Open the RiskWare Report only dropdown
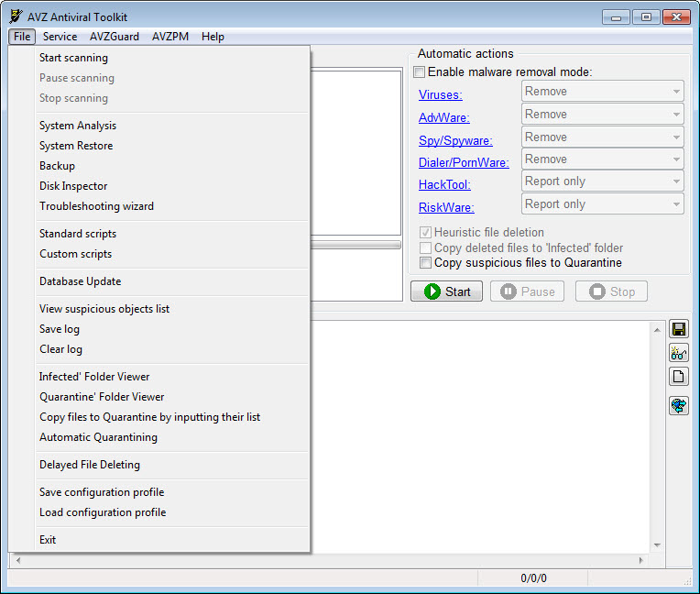700x594 pixels. tap(602, 204)
